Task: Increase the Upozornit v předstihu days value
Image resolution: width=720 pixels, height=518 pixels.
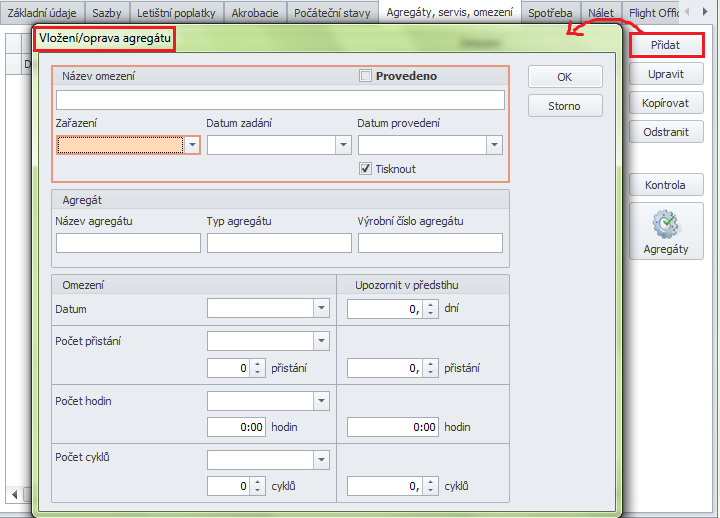Action: pyautogui.click(x=431, y=305)
